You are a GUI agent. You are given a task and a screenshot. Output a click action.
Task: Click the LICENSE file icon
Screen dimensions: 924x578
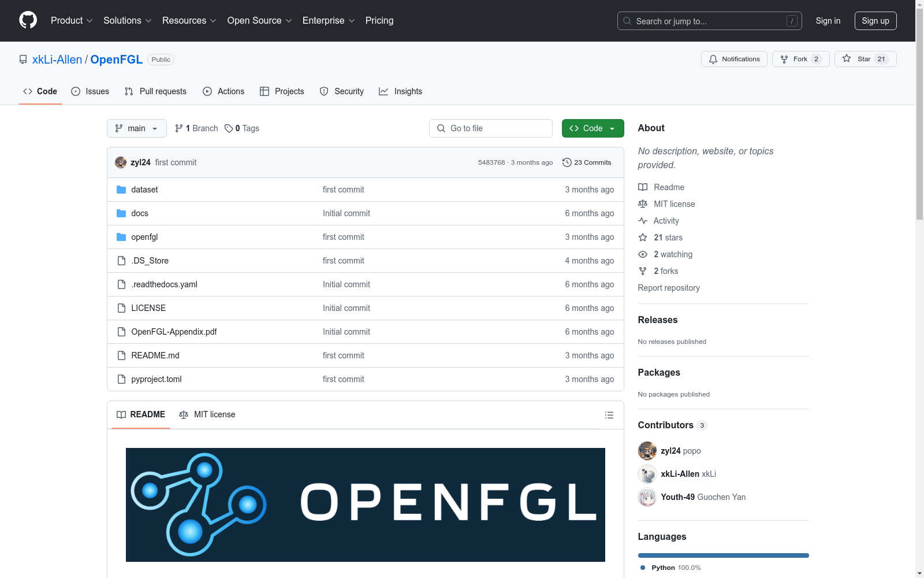[121, 308]
